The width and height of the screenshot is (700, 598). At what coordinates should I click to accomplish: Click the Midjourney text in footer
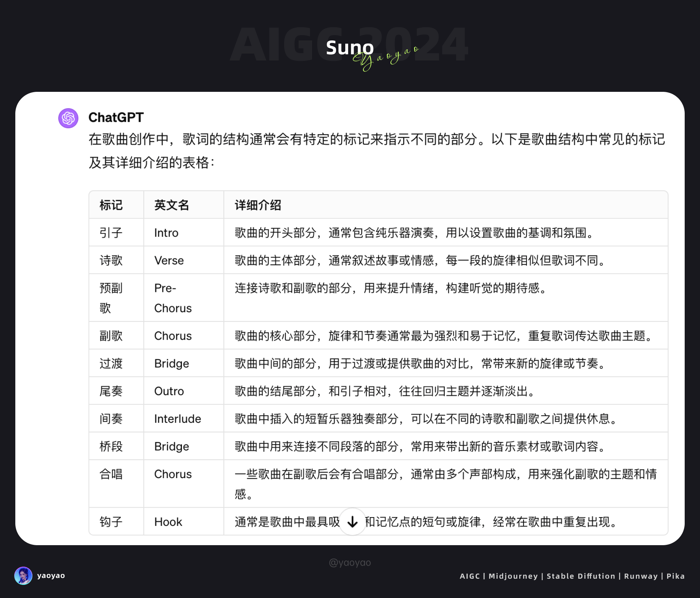coord(513,576)
